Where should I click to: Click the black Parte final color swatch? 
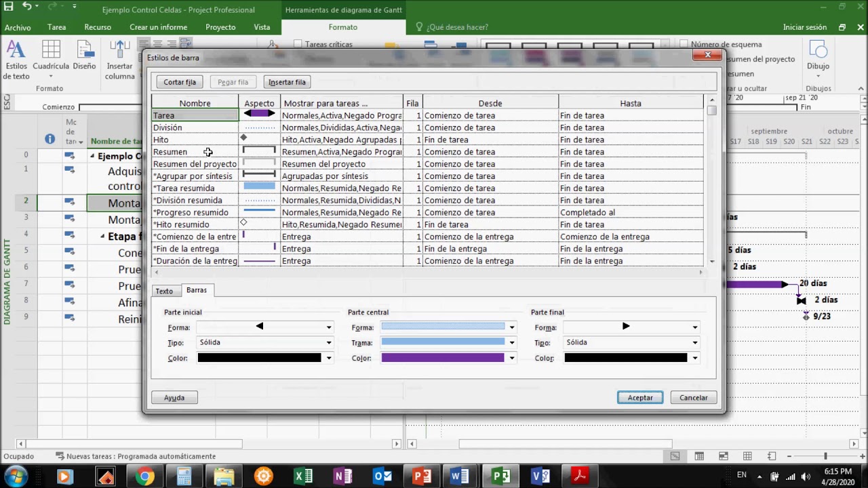626,358
